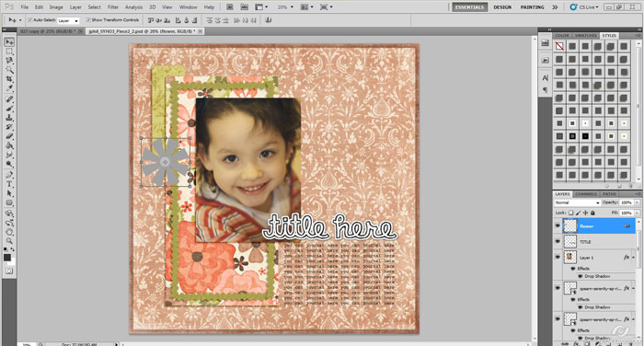The height and width of the screenshot is (346, 644).
Task: Select the Brush tool
Action: pos(9,109)
